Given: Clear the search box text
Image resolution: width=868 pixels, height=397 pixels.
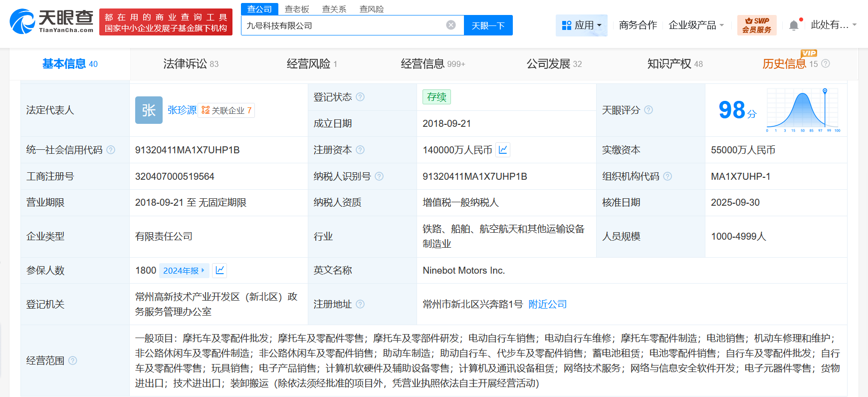Looking at the screenshot, I should click(450, 25).
